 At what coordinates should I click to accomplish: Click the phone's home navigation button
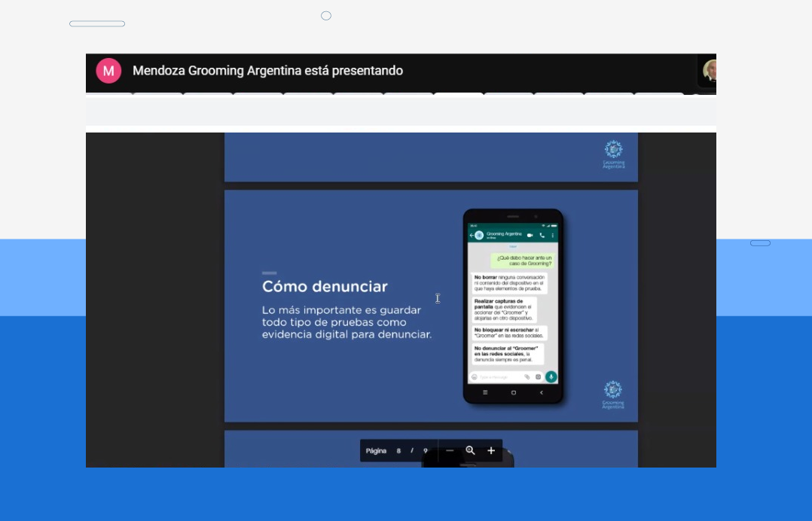pos(514,392)
